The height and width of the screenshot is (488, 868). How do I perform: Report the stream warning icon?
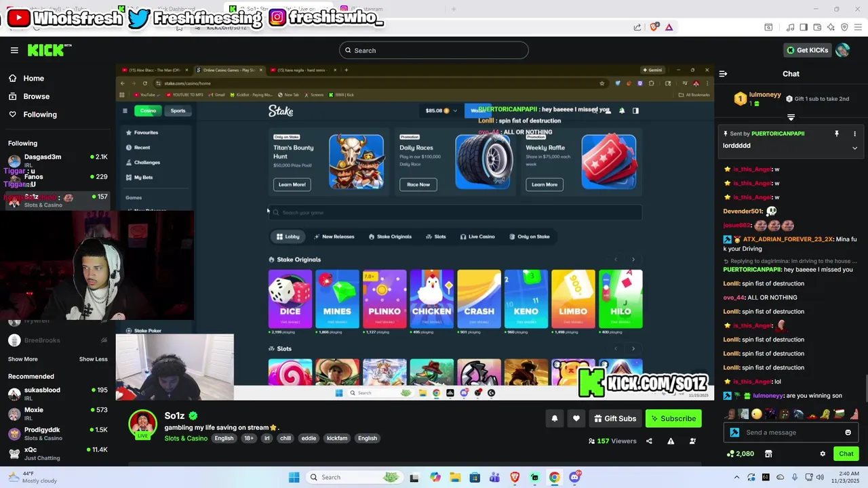click(x=671, y=441)
